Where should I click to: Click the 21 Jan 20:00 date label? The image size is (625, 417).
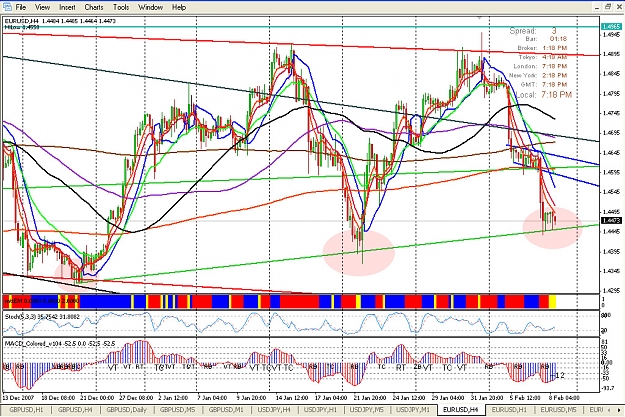[369, 397]
